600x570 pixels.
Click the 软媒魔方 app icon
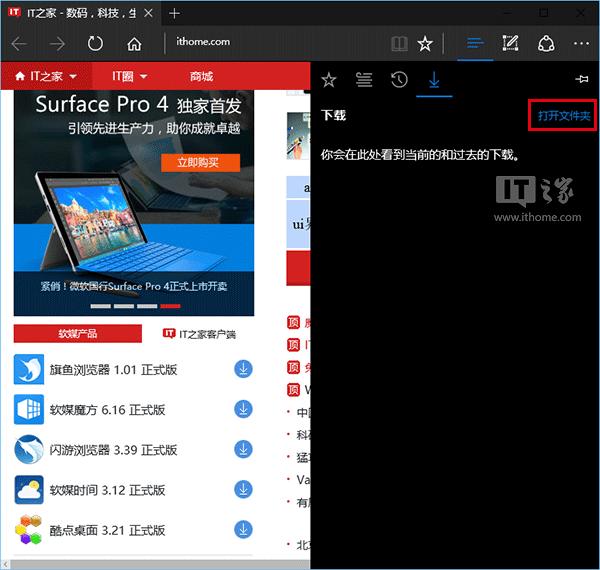[x=29, y=409]
